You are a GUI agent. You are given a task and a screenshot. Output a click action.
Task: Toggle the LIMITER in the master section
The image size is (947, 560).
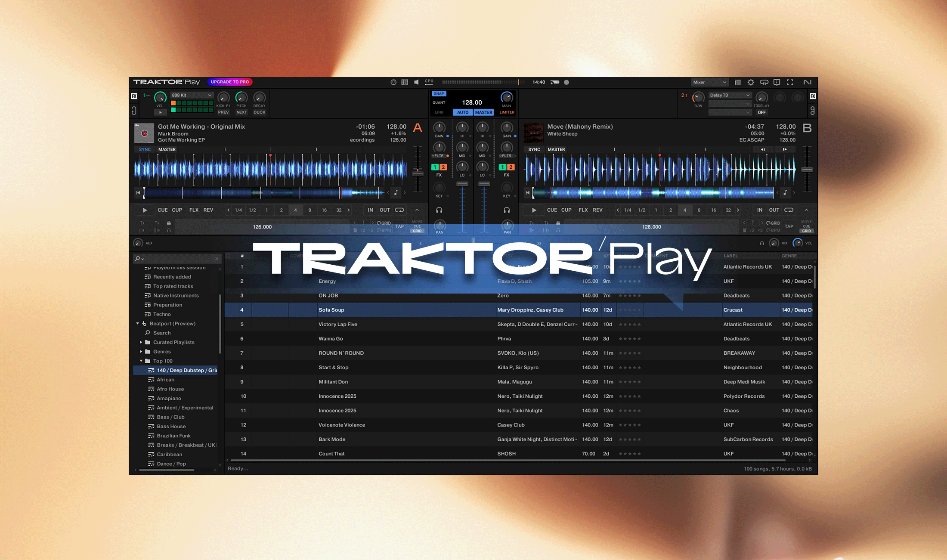[x=507, y=112]
